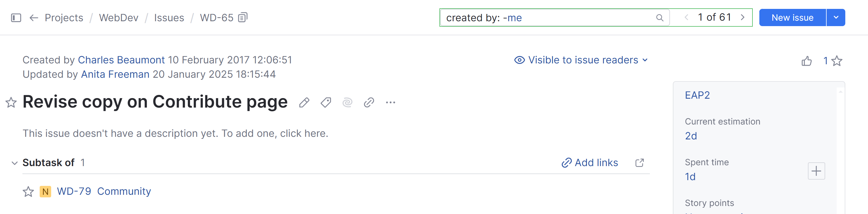Viewport: 868px width, 214px height.
Task: Navigate to Issues in the breadcrumb
Action: 170,17
